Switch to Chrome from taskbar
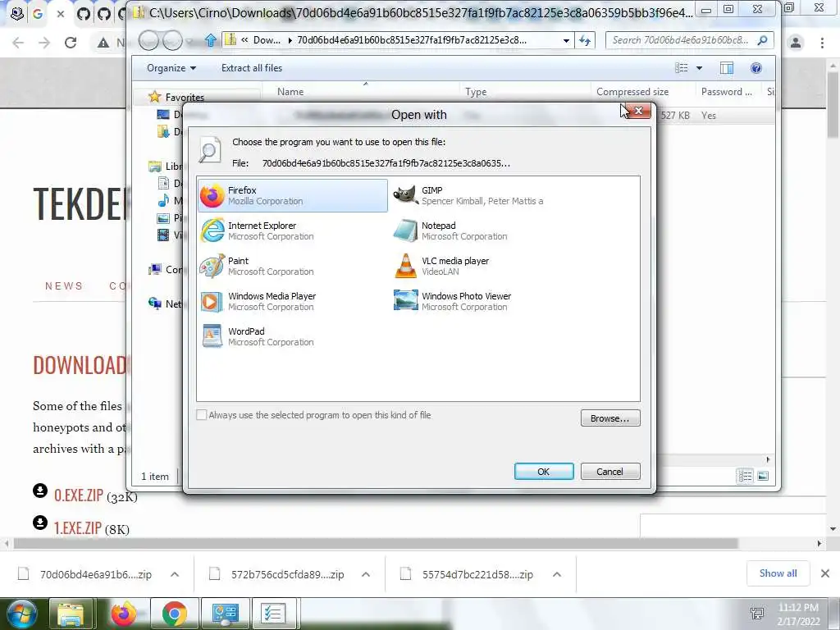 [174, 614]
